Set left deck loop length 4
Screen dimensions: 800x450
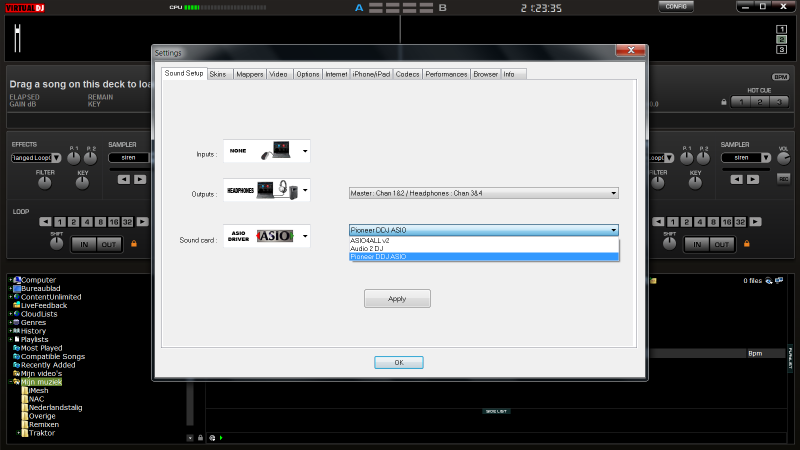(87, 222)
